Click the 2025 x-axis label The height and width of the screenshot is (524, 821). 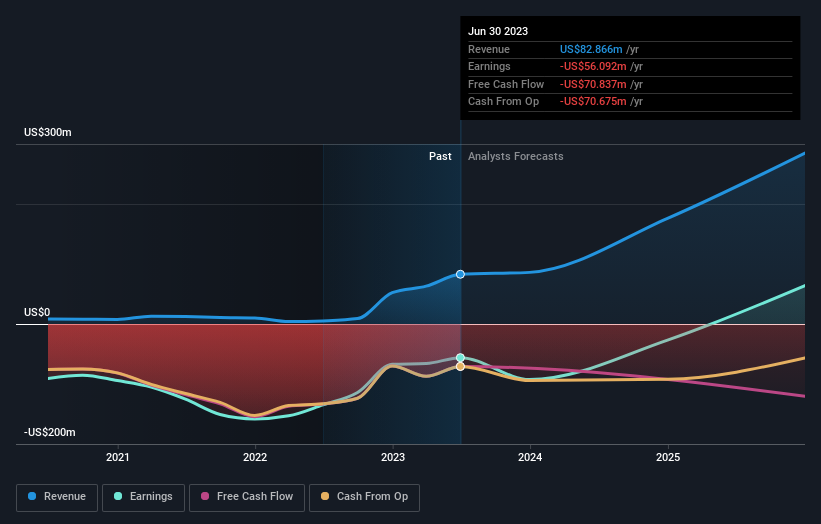point(668,457)
